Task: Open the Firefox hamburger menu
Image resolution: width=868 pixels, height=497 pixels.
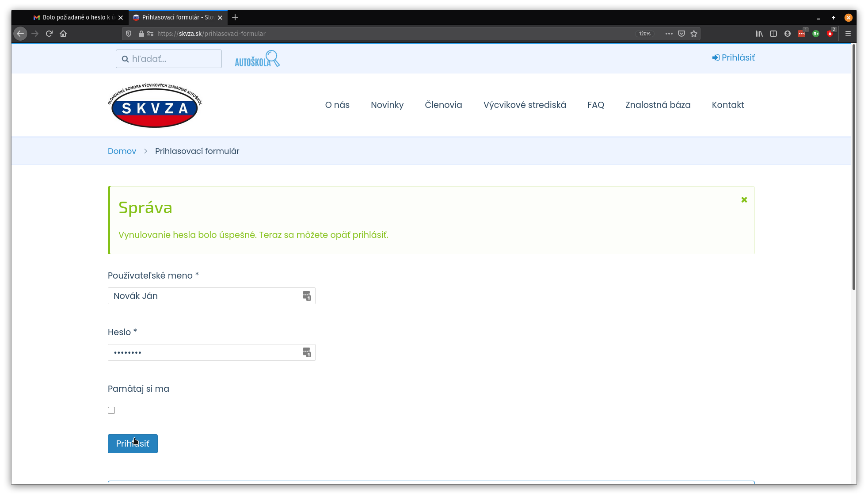Action: tap(848, 34)
